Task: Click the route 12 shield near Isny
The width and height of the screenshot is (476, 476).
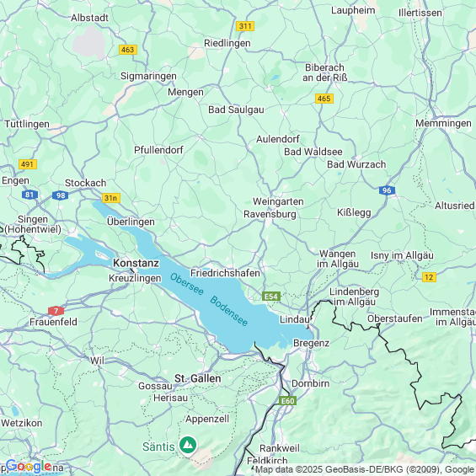Action: 429,277
